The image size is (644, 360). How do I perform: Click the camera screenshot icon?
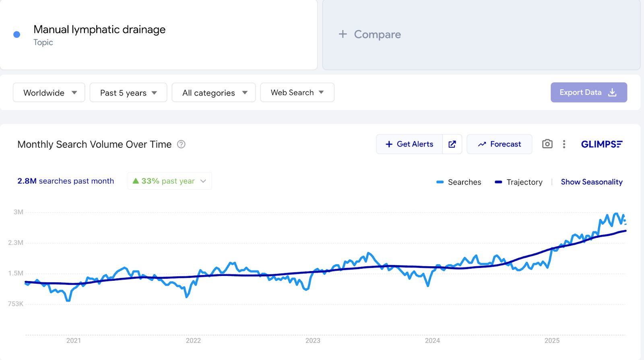pyautogui.click(x=547, y=144)
